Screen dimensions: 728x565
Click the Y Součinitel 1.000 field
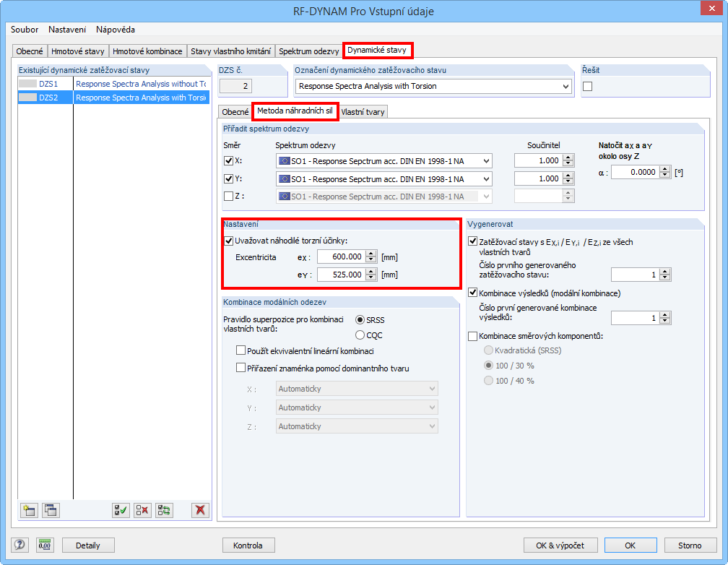pyautogui.click(x=539, y=179)
